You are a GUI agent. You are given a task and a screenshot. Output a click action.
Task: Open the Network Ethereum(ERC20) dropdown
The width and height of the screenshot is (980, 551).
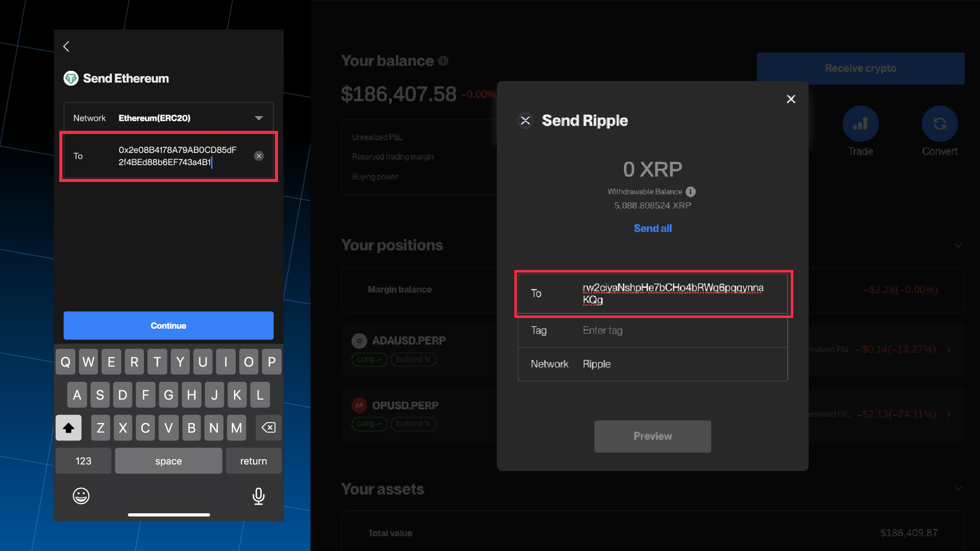coord(168,118)
